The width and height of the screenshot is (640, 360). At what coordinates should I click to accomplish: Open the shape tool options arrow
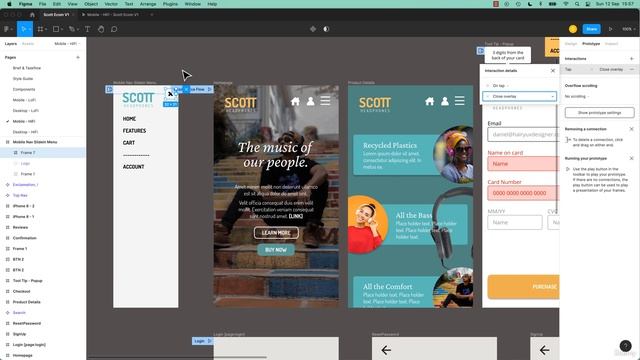point(62,29)
